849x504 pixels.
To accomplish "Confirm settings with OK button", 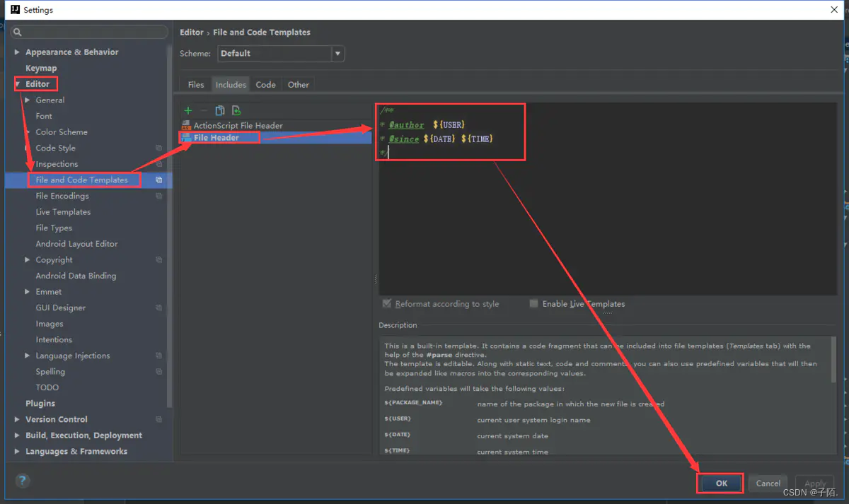I will coord(721,484).
